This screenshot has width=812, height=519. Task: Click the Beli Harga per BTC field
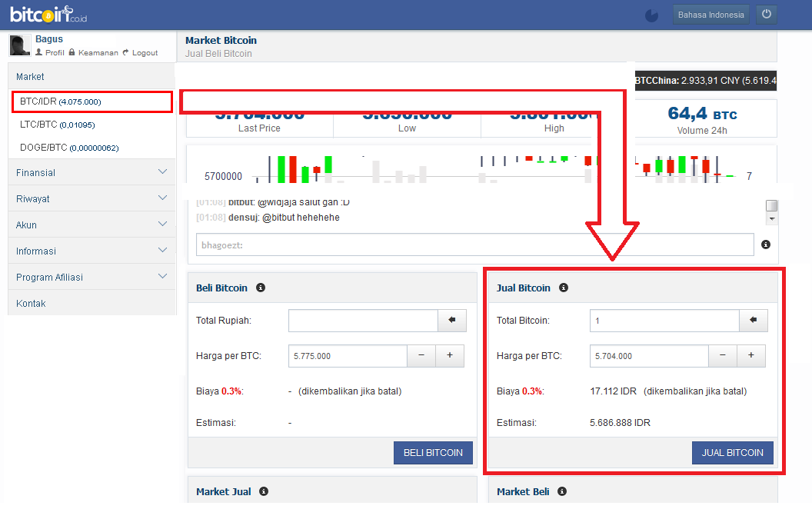(x=348, y=356)
